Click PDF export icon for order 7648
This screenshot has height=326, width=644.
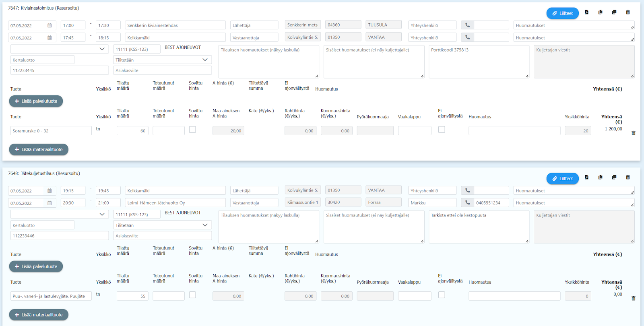click(586, 177)
